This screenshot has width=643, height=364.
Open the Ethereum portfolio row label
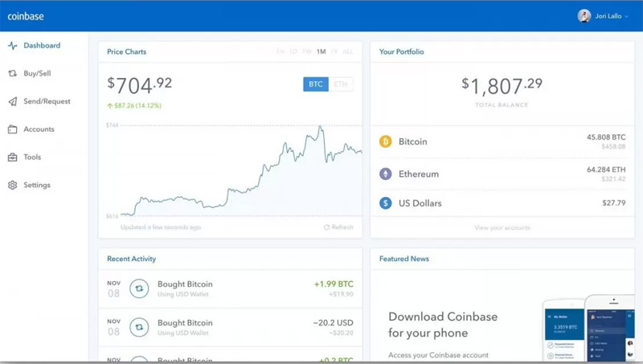pyautogui.click(x=419, y=174)
